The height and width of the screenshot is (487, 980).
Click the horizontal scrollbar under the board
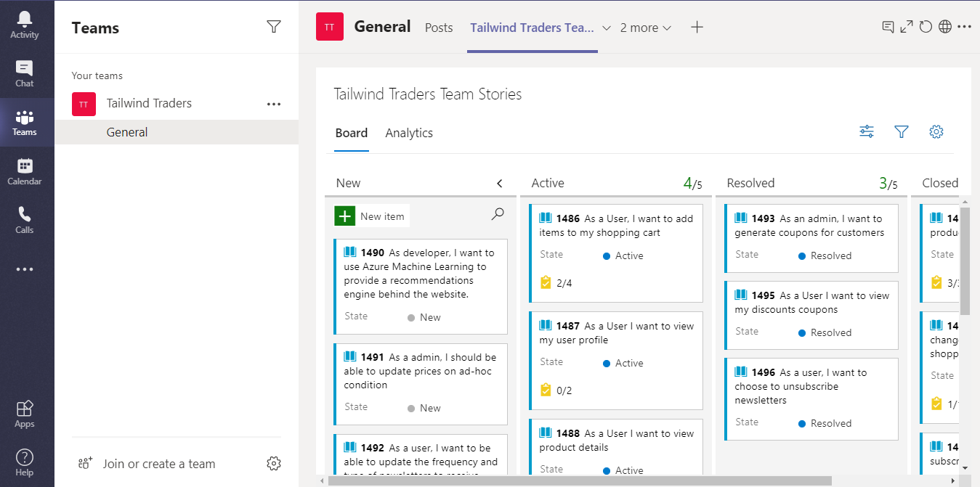[580, 480]
